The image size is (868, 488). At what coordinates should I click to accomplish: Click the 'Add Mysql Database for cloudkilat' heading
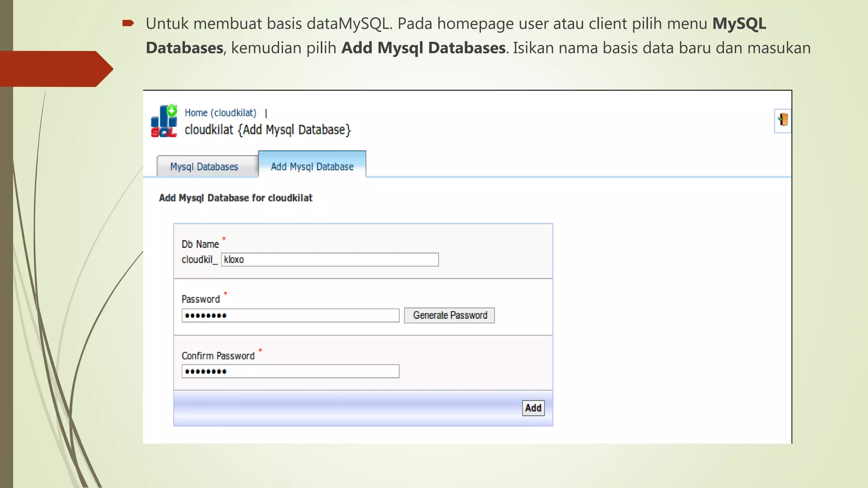236,198
